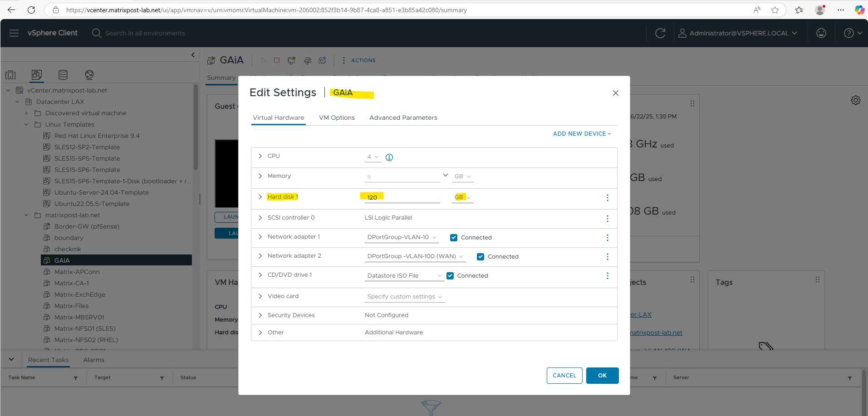The image size is (868, 416).
Task: Open the vSphere hamburger navigation menu
Action: pyautogui.click(x=14, y=33)
